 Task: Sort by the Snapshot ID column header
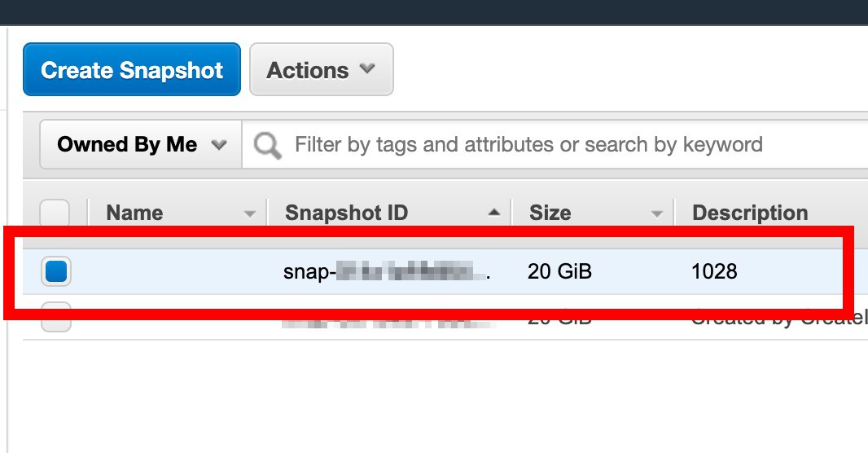[347, 213]
